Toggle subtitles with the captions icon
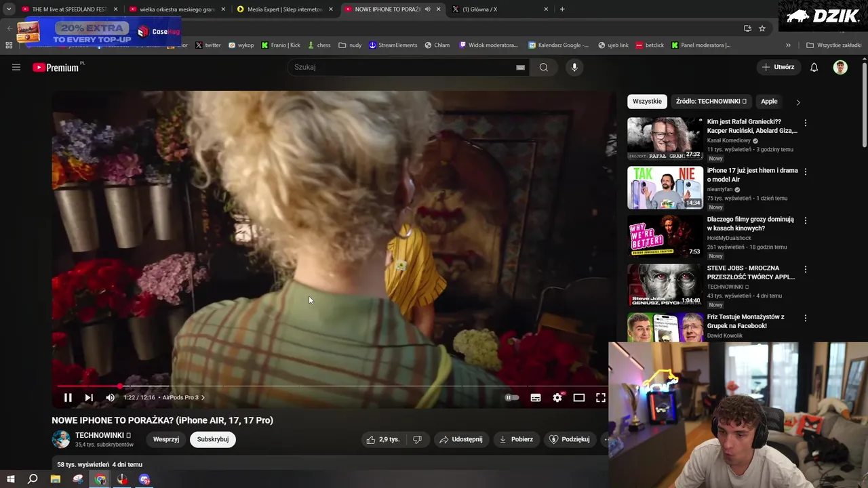Viewport: 868px width, 488px height. click(536, 398)
